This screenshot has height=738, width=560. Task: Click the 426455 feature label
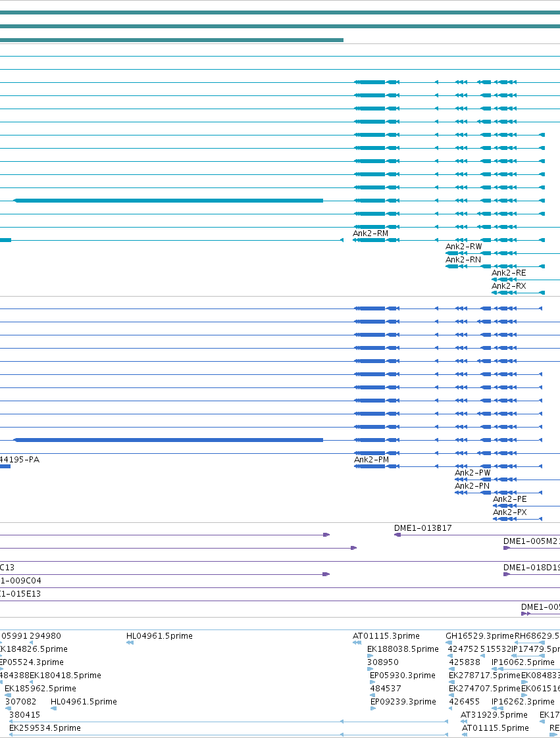pyautogui.click(x=465, y=702)
